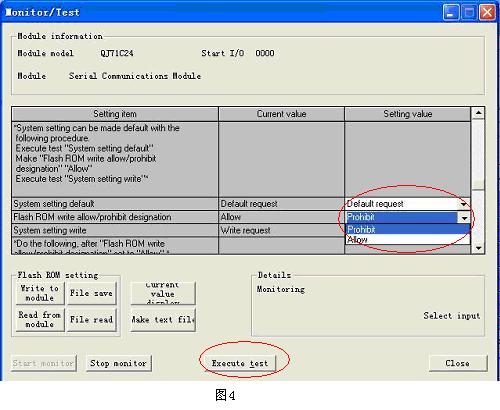Click the Execute test button
This screenshot has height=410, width=500.
point(240,363)
